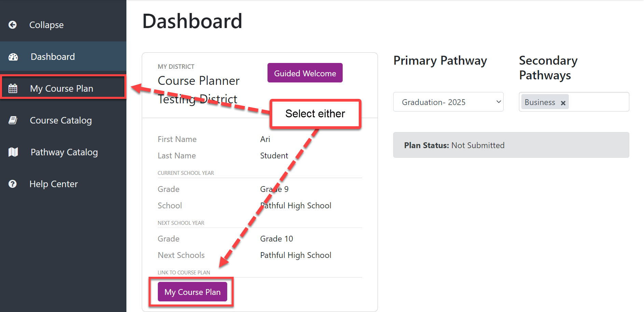Click the Plan Status Not Submitted bar

pyautogui.click(x=511, y=145)
